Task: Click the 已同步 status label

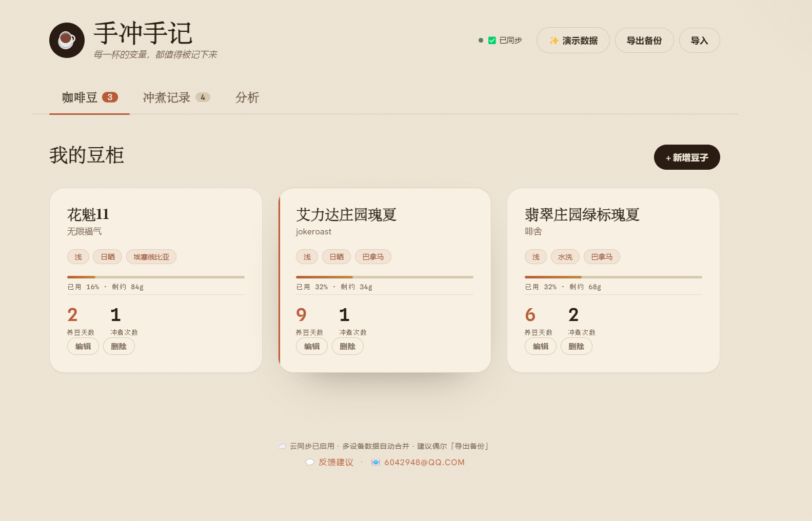Action: tap(510, 40)
